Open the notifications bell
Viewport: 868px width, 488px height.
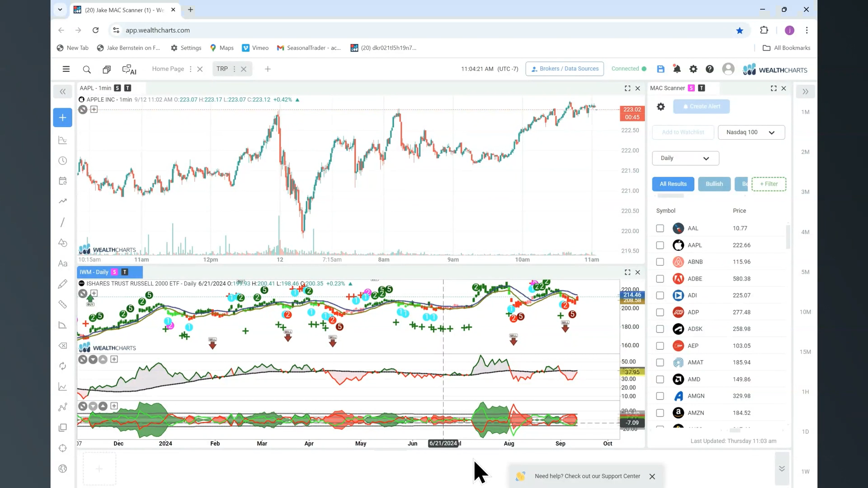[x=677, y=69]
